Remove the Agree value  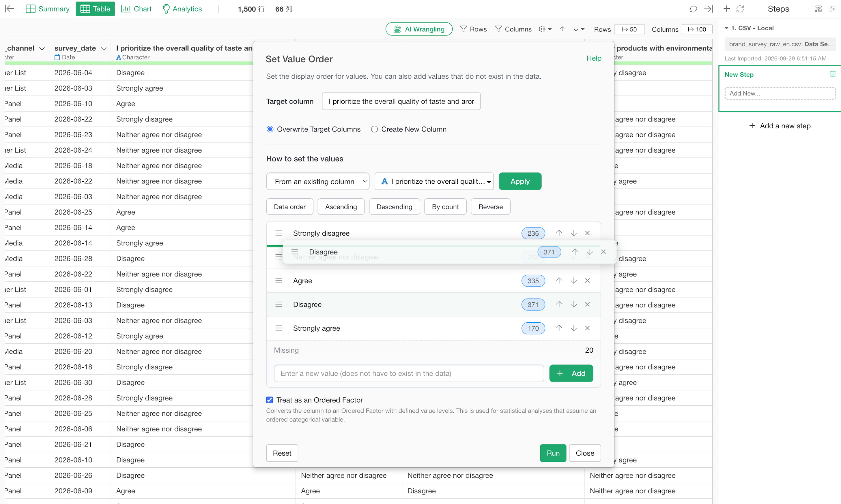(587, 281)
